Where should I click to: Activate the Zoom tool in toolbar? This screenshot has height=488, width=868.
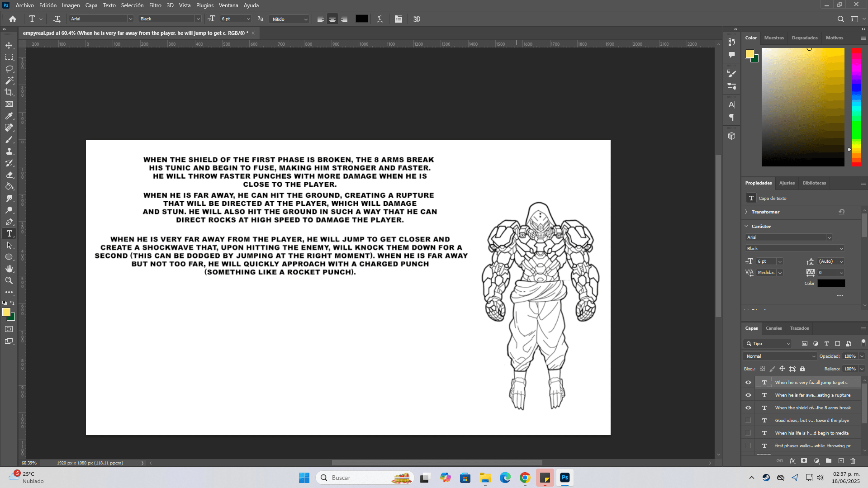click(x=9, y=280)
